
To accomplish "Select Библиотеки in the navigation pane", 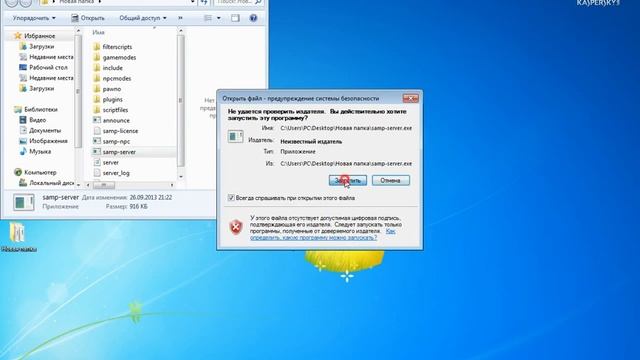I will point(40,109).
